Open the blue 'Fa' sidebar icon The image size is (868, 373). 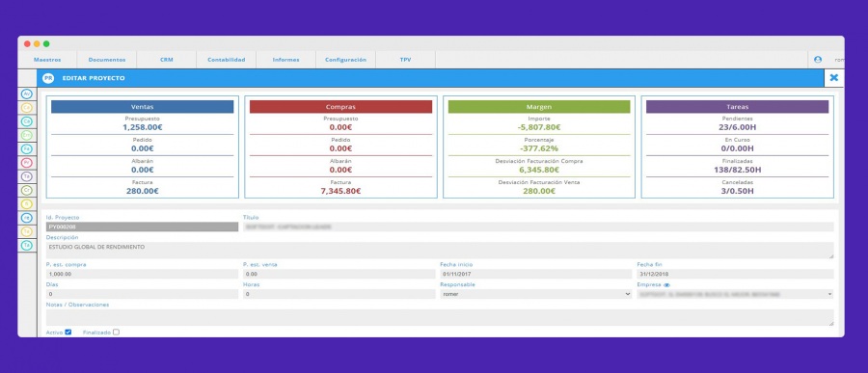pyautogui.click(x=27, y=148)
